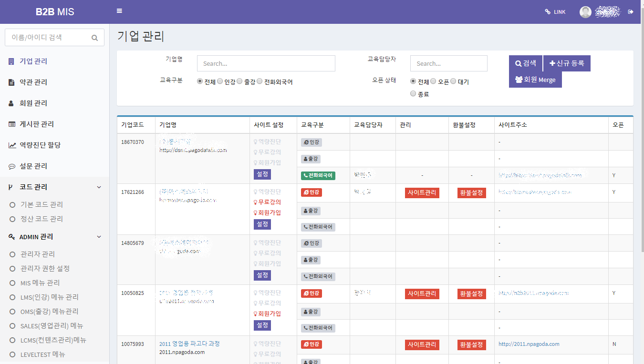Click 회원가입 bulb in row 10050825
This screenshot has width=644, height=364.
tap(267, 313)
